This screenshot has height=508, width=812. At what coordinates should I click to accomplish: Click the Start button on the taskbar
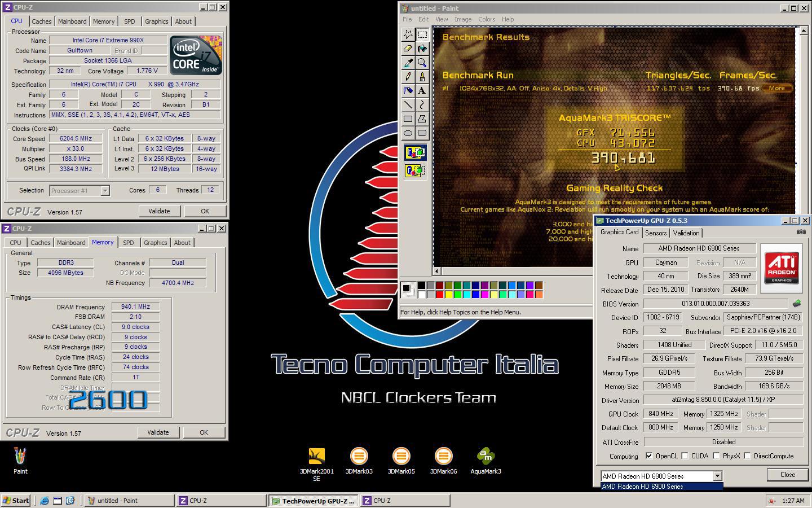(x=16, y=500)
